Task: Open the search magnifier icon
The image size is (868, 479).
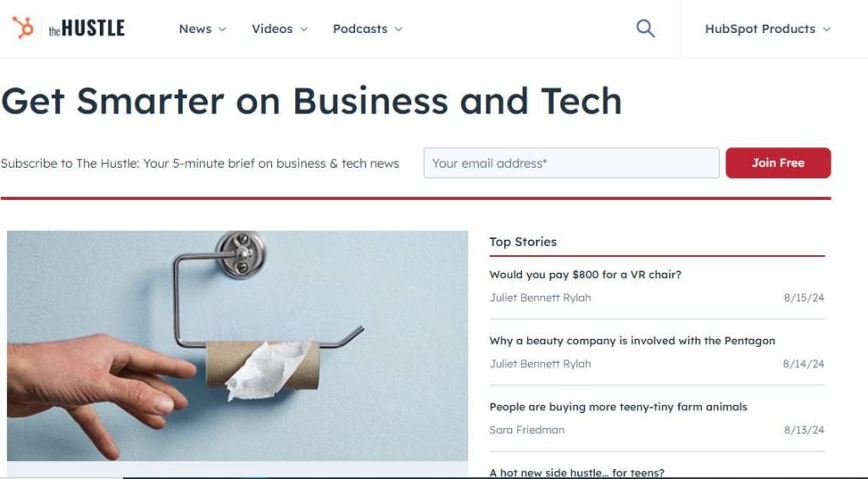Action: coord(645,28)
